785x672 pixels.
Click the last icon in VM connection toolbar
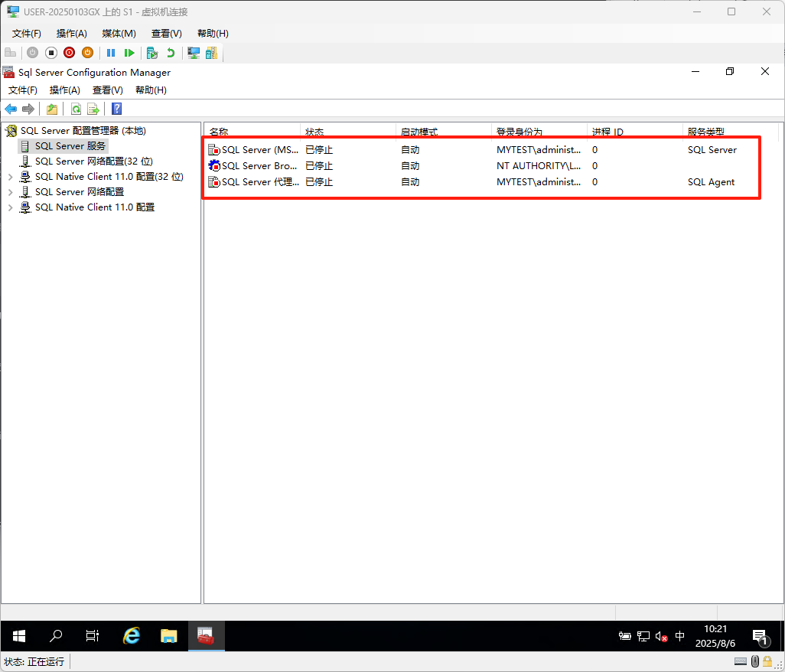(x=212, y=53)
